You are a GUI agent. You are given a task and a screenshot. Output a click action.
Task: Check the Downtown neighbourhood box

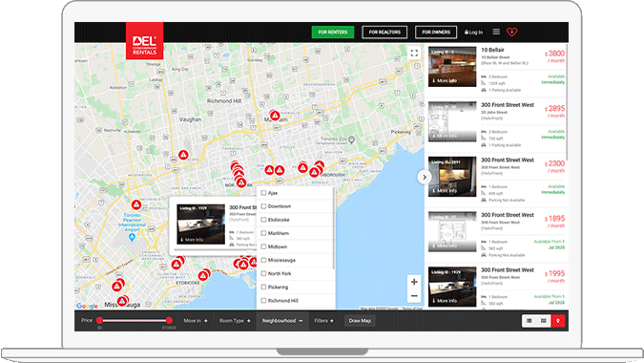tap(263, 206)
